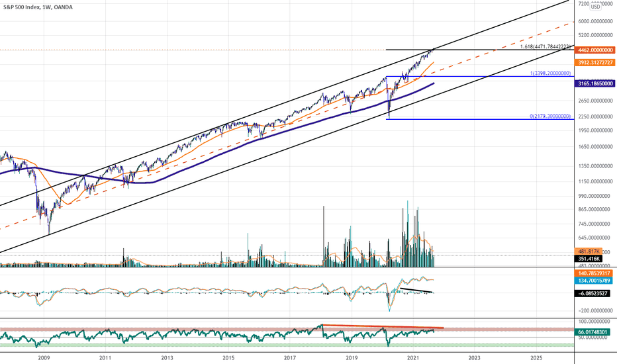Click the 1950.00000000 price axis label
Viewport: 617px width, 364px height.
tap(595, 130)
